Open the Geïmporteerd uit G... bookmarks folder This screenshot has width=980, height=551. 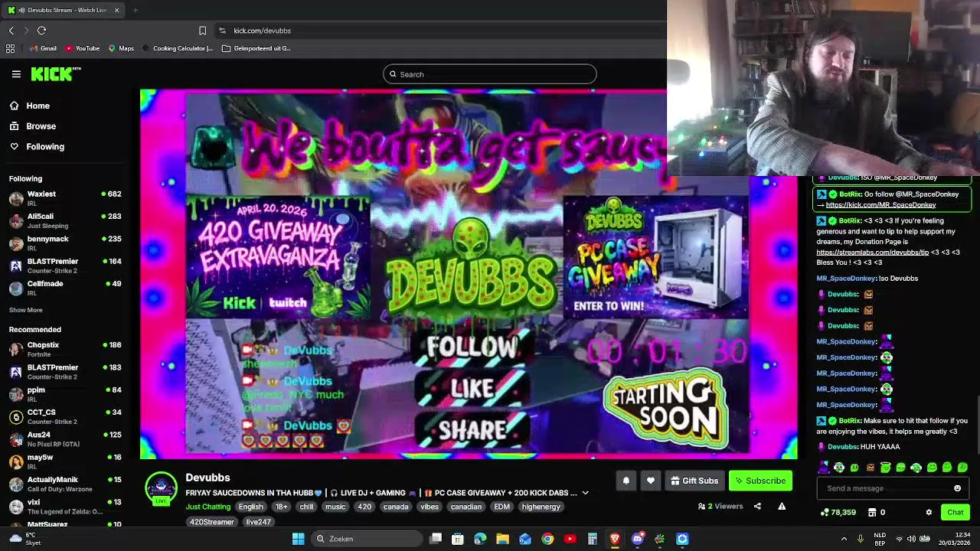tap(256, 48)
